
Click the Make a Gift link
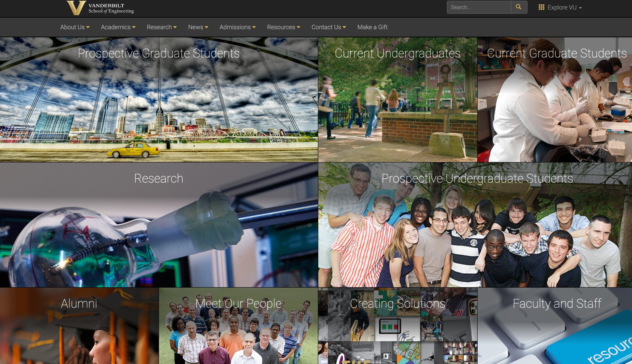(372, 27)
